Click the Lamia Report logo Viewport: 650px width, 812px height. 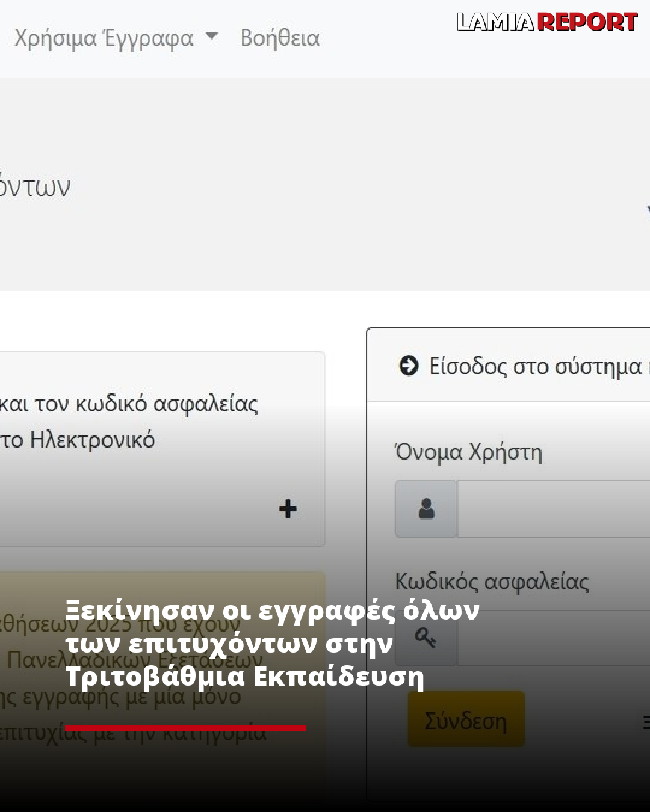tap(546, 22)
